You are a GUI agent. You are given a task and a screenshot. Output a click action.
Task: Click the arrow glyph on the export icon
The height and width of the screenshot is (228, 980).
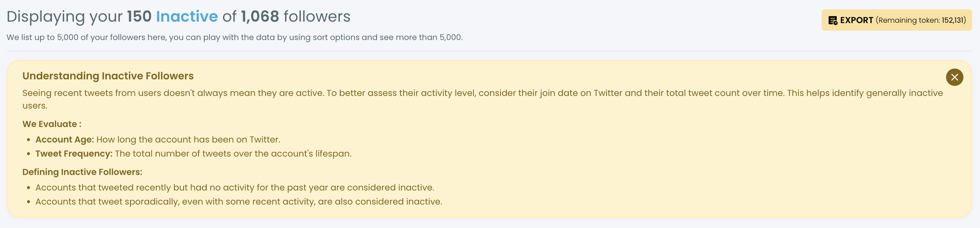(x=835, y=22)
